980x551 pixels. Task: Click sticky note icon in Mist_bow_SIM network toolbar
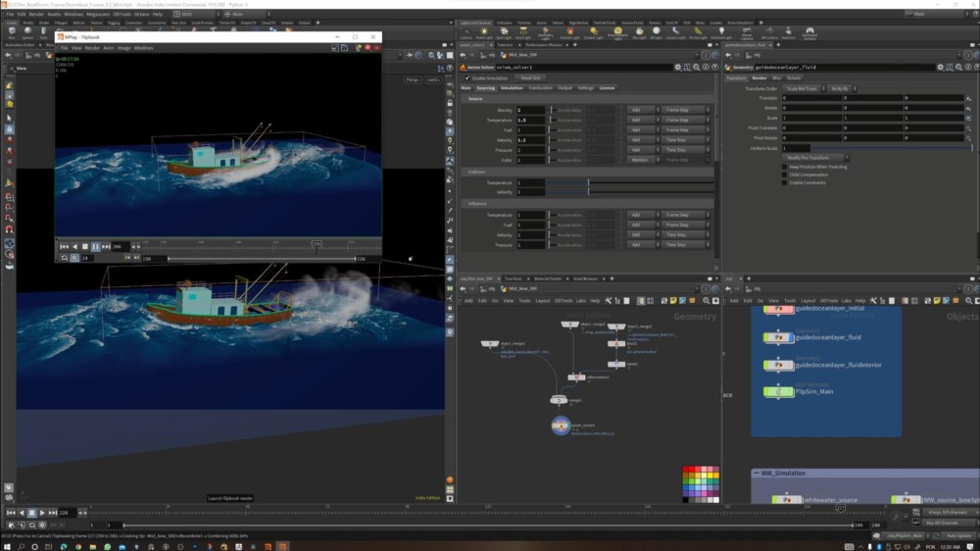pyautogui.click(x=673, y=301)
